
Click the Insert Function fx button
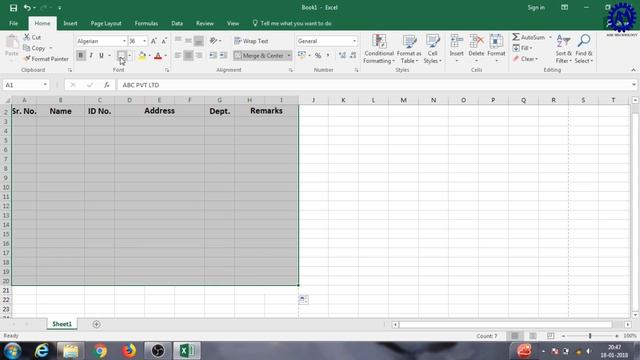tap(107, 85)
